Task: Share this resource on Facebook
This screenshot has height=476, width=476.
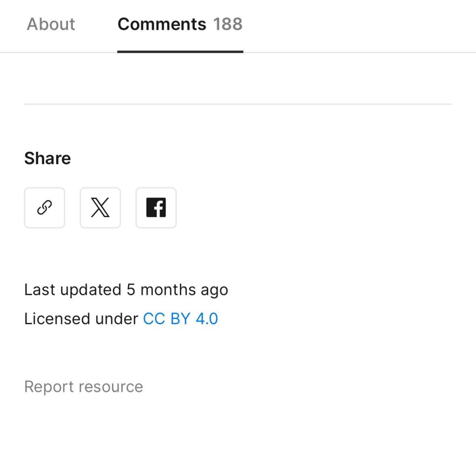Action: 156,208
